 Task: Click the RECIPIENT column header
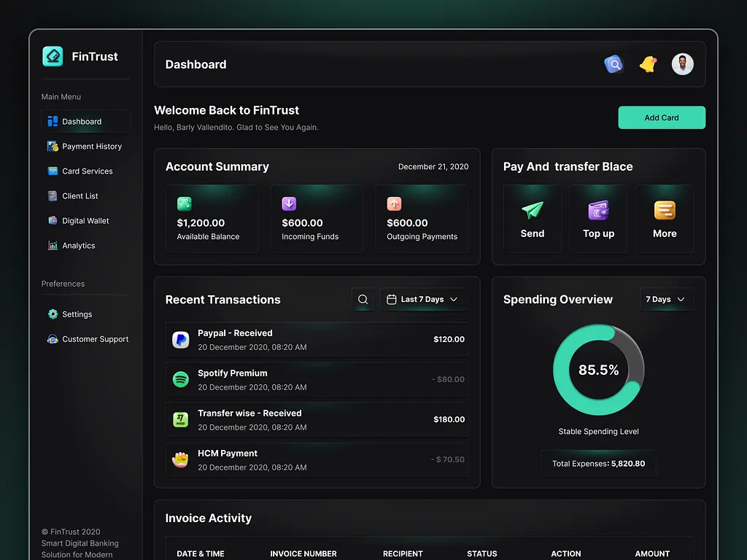[403, 554]
